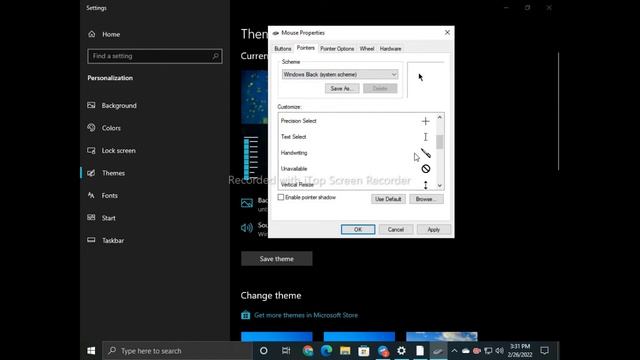Open Start personalization settings
Image resolution: width=640 pixels, height=360 pixels.
tap(101, 218)
